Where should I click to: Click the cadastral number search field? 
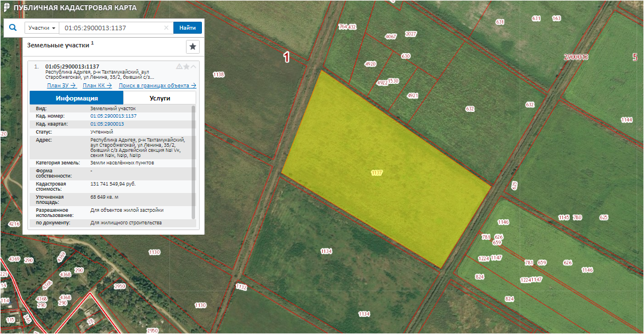click(x=112, y=28)
